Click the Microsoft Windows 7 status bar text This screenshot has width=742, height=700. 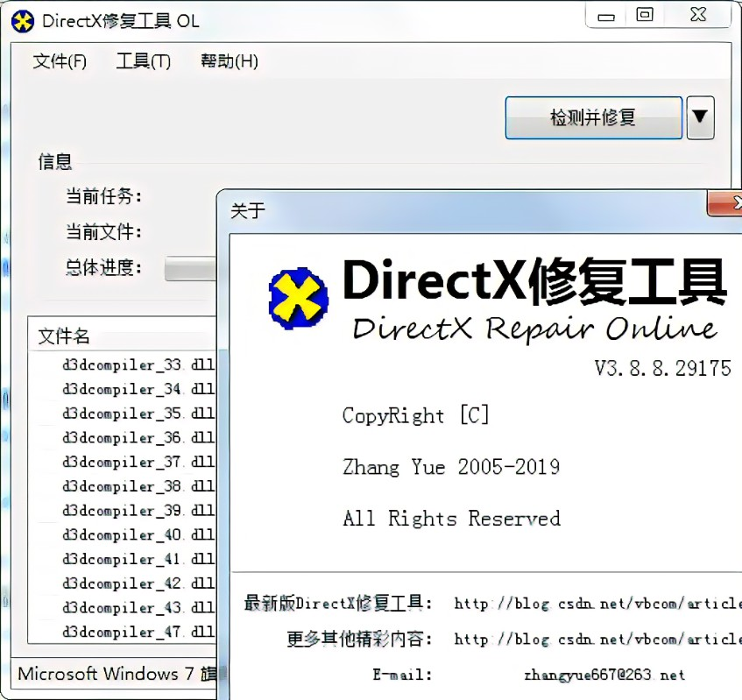tap(117, 674)
